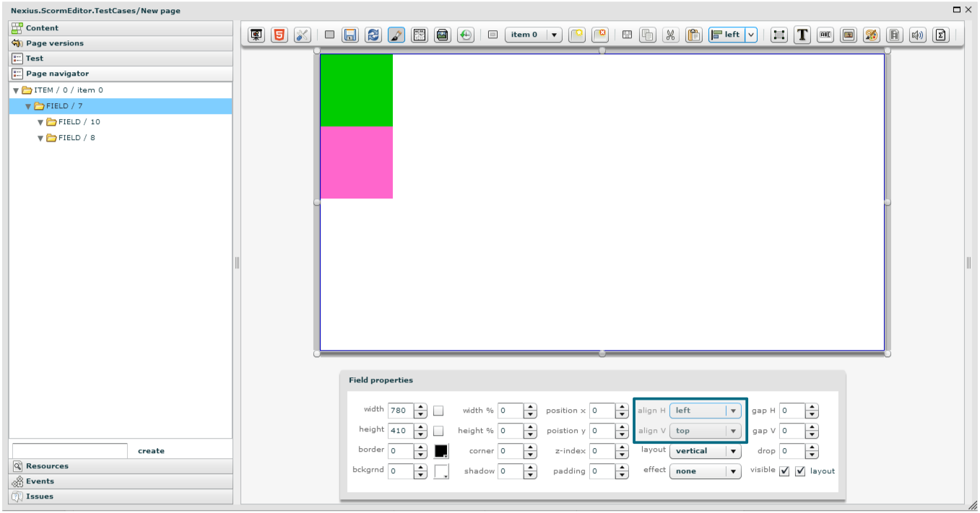Click the speaker audio icon

coord(917,35)
